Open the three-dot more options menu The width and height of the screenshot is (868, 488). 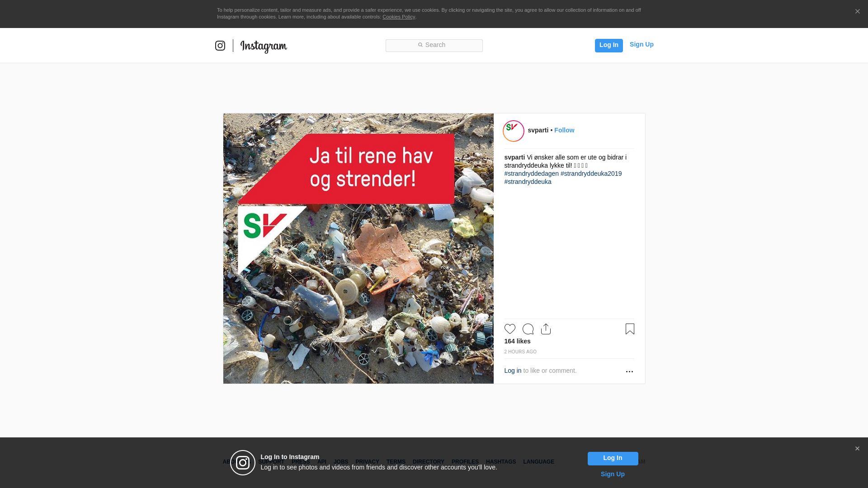click(629, 371)
